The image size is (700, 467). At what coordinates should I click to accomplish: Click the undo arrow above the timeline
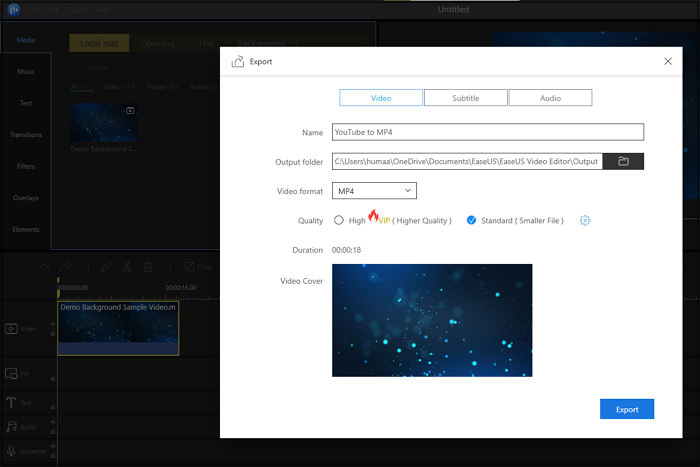point(43,267)
